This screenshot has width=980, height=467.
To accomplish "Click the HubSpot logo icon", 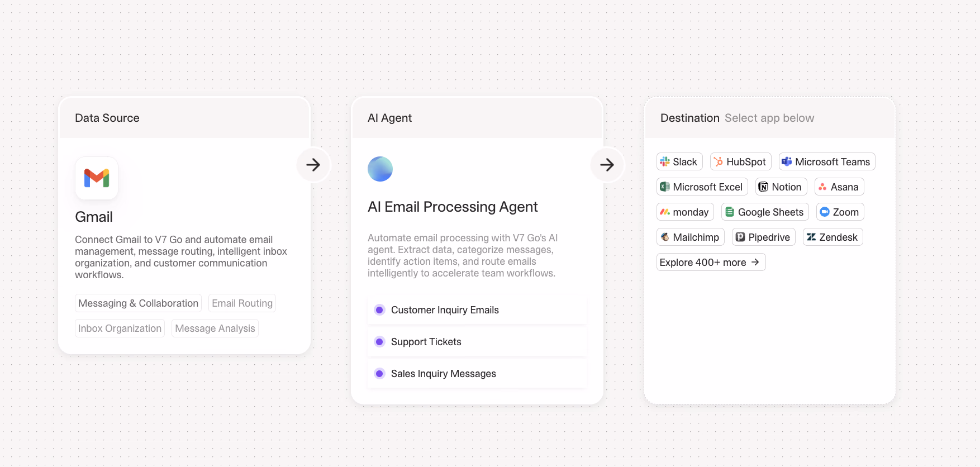I will [x=719, y=161].
